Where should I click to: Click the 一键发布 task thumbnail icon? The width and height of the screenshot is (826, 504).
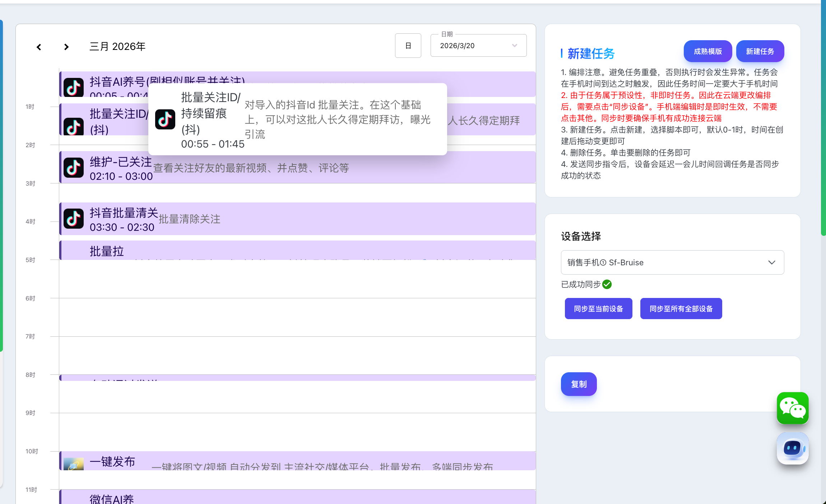click(74, 463)
